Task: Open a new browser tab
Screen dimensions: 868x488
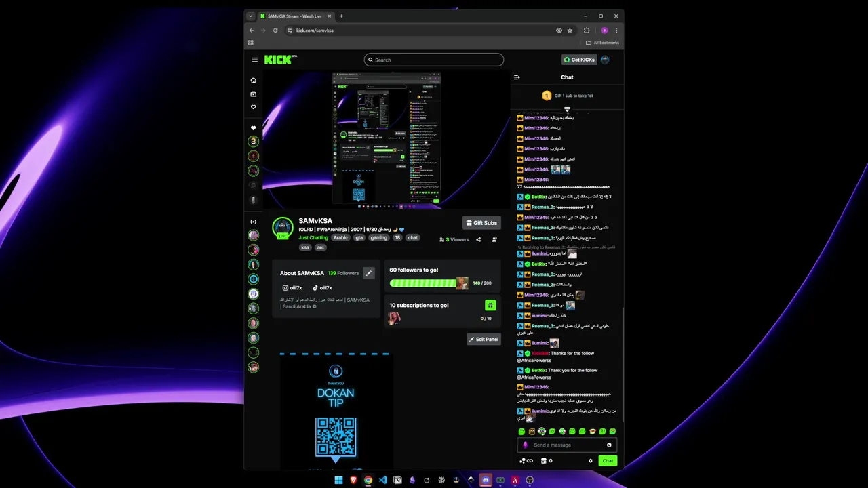Action: 341,16
